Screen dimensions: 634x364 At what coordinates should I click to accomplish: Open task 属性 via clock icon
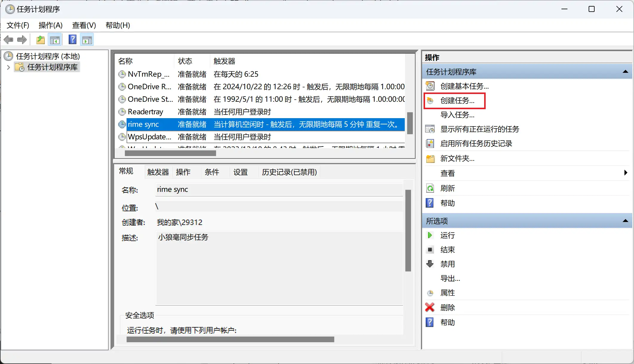point(430,293)
